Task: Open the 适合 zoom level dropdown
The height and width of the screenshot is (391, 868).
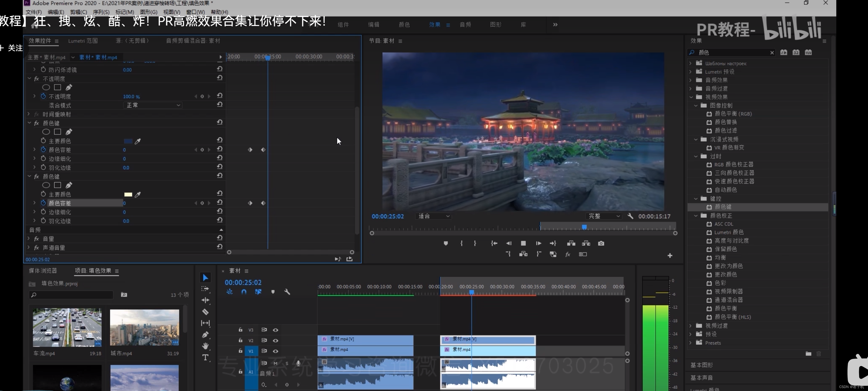Action: [434, 216]
